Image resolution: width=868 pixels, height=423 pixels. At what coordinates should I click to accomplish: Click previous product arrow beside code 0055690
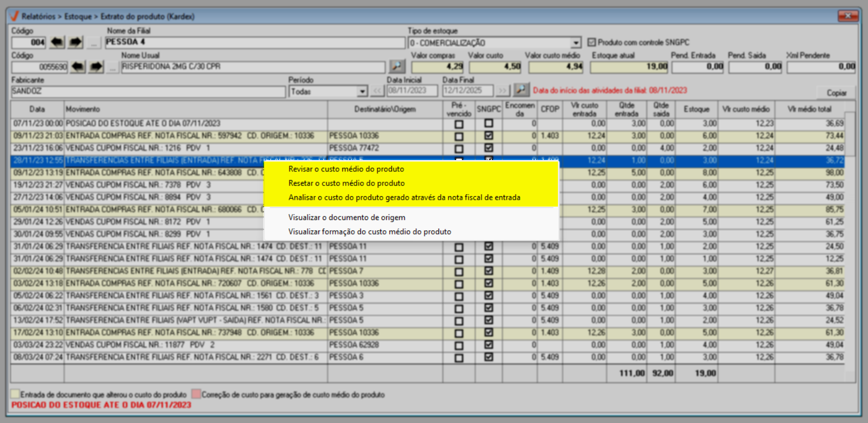pos(78,67)
